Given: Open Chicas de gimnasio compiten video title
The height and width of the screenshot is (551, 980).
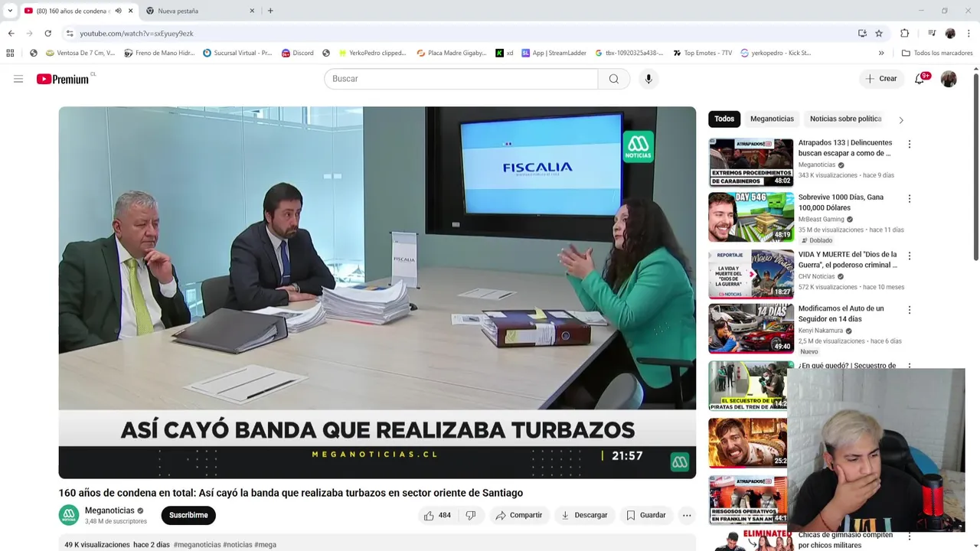Looking at the screenshot, I should tap(845, 540).
